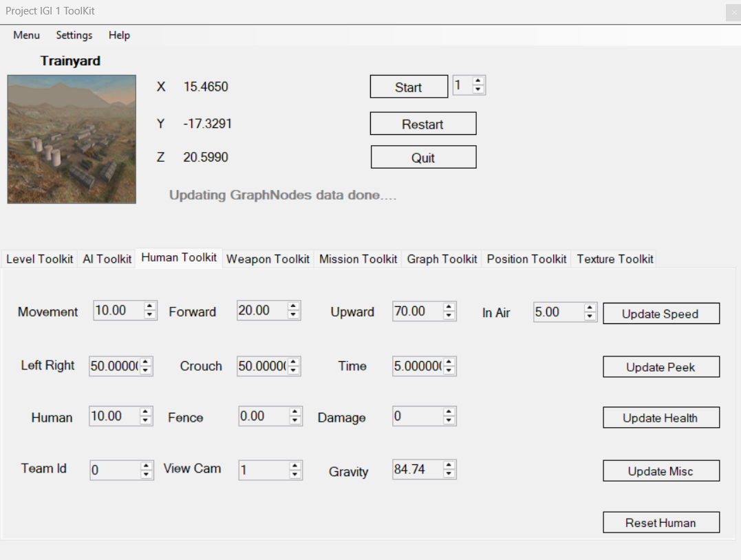Image resolution: width=741 pixels, height=560 pixels.
Task: Increase the Start level number
Action: (x=478, y=81)
